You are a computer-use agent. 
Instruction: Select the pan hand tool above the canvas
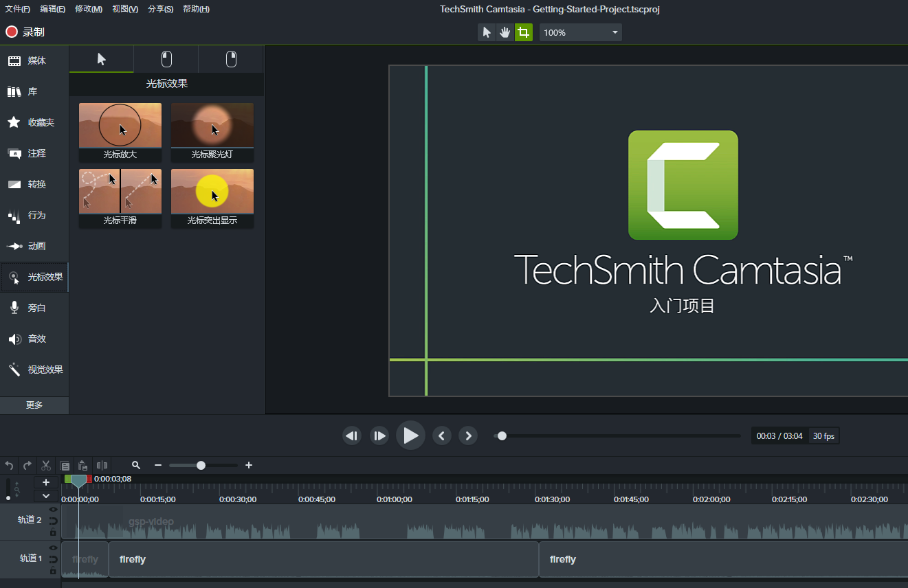click(505, 32)
